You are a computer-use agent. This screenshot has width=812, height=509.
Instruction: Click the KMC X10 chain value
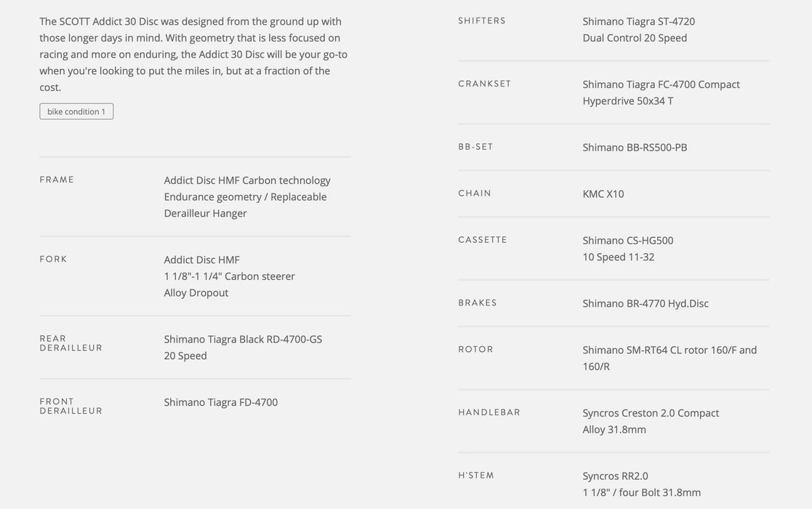(603, 194)
